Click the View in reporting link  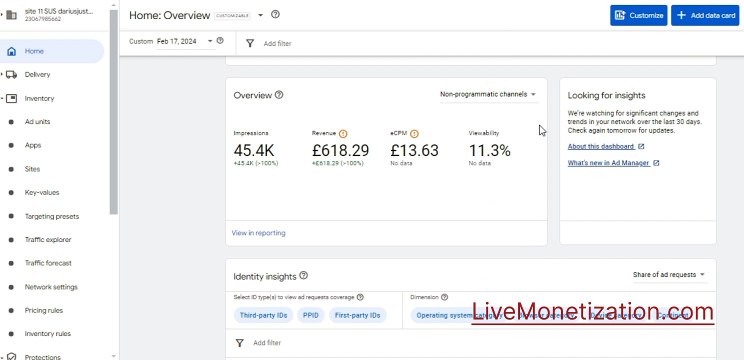pos(259,233)
